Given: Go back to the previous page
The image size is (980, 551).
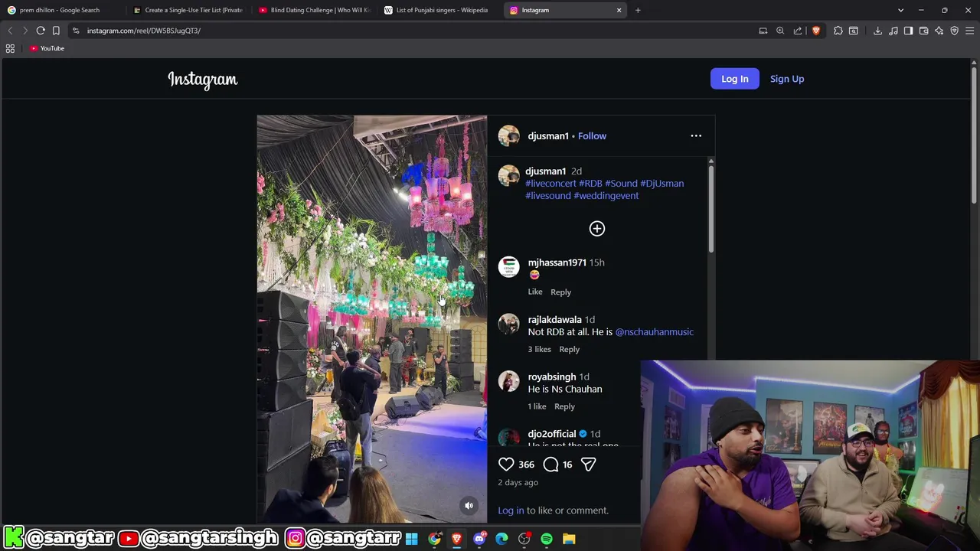Looking at the screenshot, I should pyautogui.click(x=10, y=31).
